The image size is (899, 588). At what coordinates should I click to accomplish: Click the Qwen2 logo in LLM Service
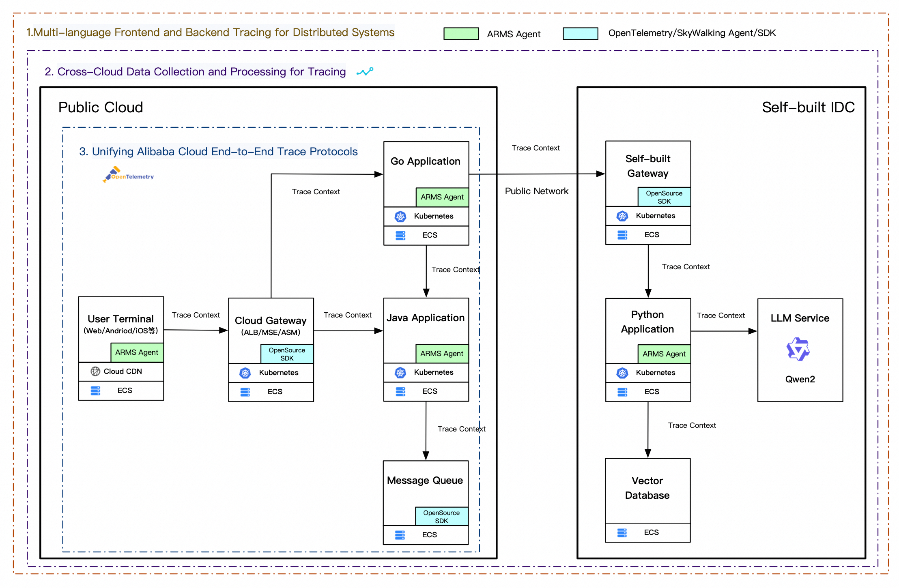pos(798,349)
